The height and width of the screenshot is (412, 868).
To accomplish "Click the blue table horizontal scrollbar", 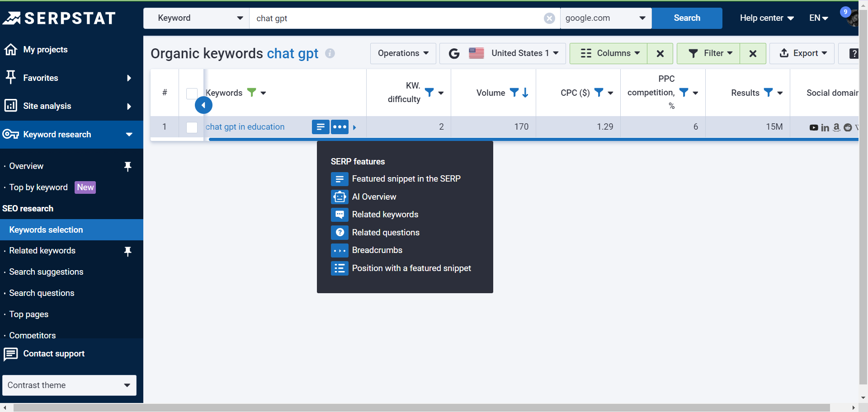I will click(x=533, y=140).
